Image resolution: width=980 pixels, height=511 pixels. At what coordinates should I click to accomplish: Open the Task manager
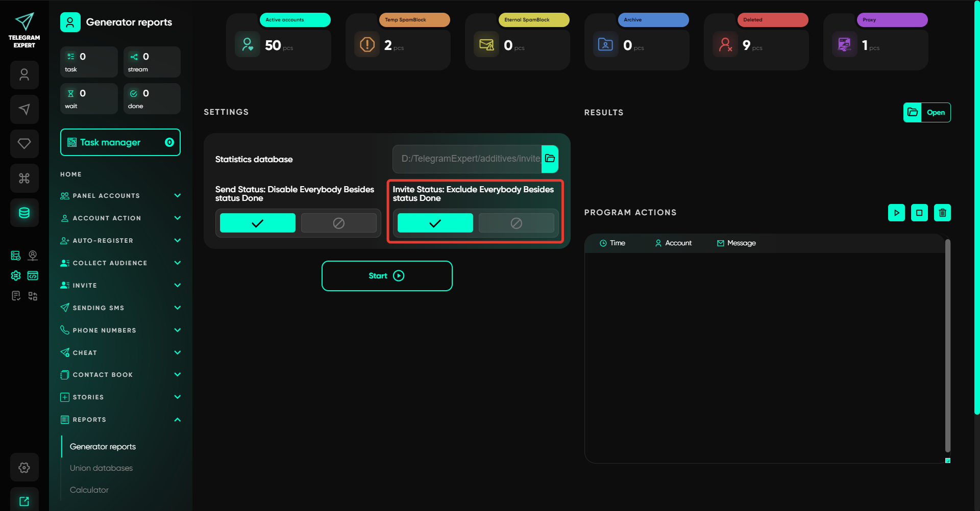click(120, 142)
